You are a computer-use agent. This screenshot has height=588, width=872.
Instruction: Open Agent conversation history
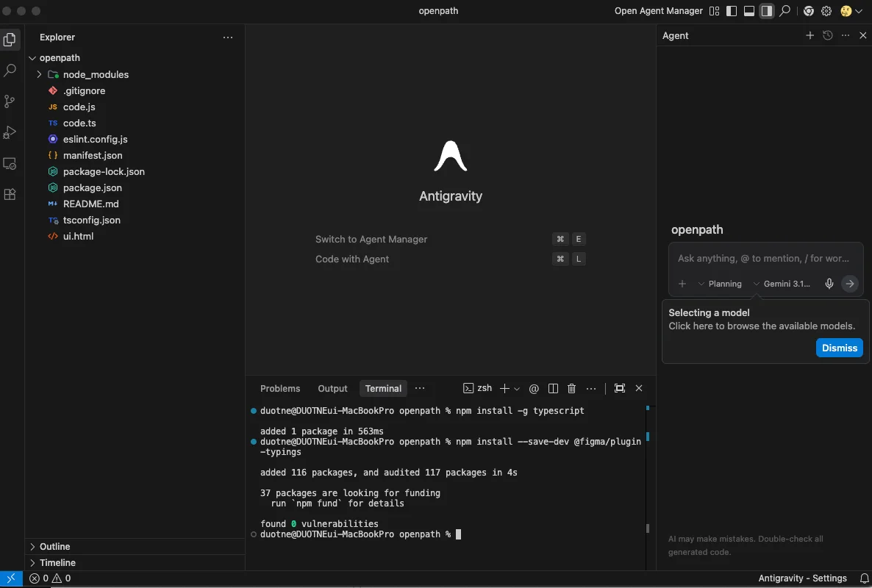coord(827,35)
